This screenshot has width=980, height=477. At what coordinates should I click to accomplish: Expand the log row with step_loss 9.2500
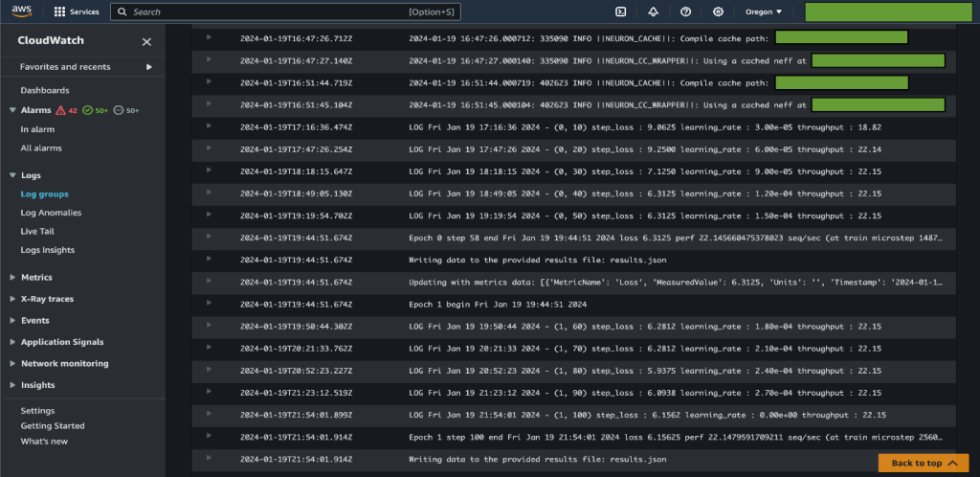pyautogui.click(x=209, y=148)
